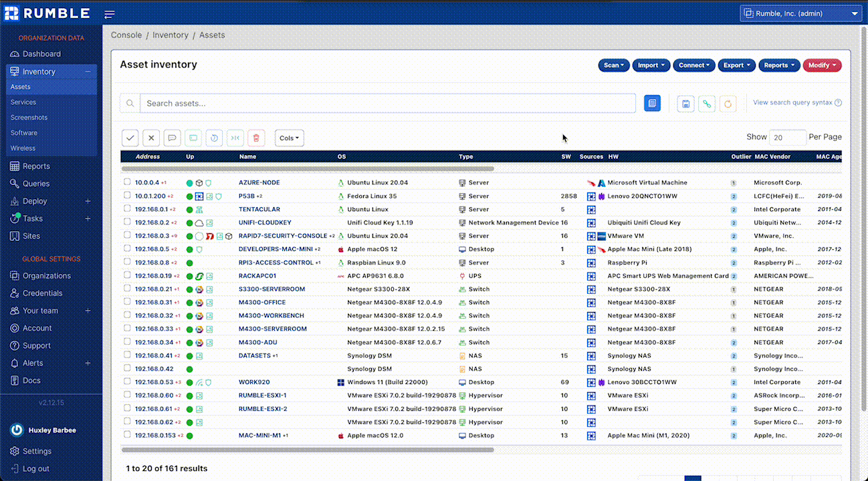Open the Export button
Viewport: 868px width, 481px height.
tap(736, 65)
